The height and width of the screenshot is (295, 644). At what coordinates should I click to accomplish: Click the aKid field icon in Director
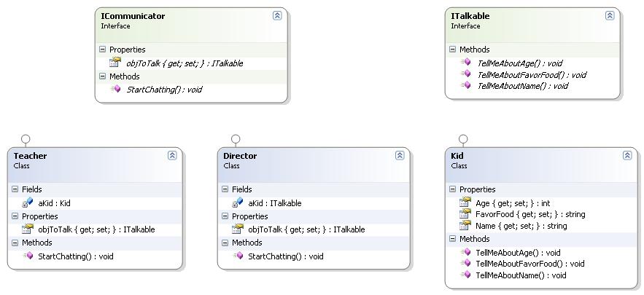238,202
